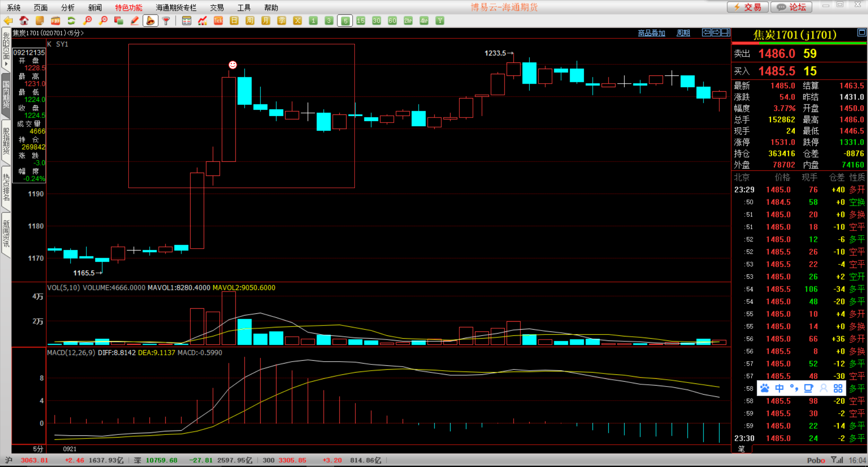The image size is (868, 467).
Task: Open the 特色功能 menu
Action: tap(128, 8)
